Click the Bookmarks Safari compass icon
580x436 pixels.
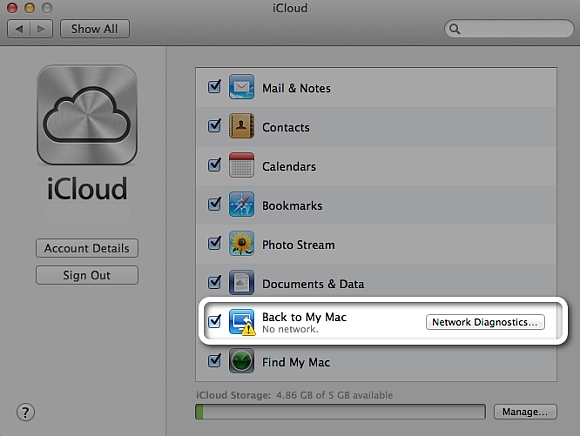241,204
